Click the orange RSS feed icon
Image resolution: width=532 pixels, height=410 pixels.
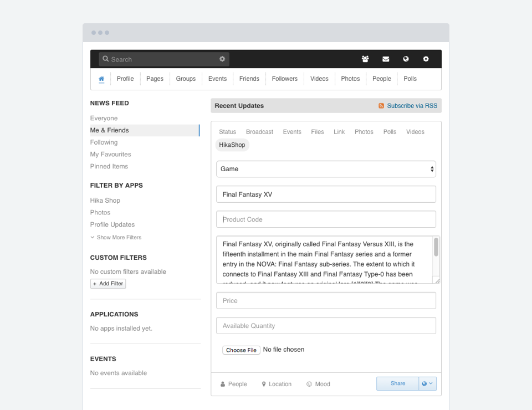[x=381, y=106]
